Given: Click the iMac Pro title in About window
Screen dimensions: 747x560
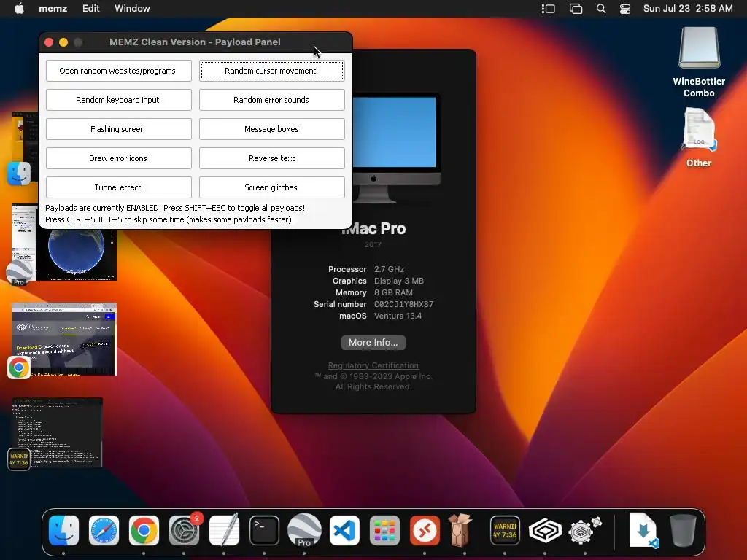Looking at the screenshot, I should (373, 228).
